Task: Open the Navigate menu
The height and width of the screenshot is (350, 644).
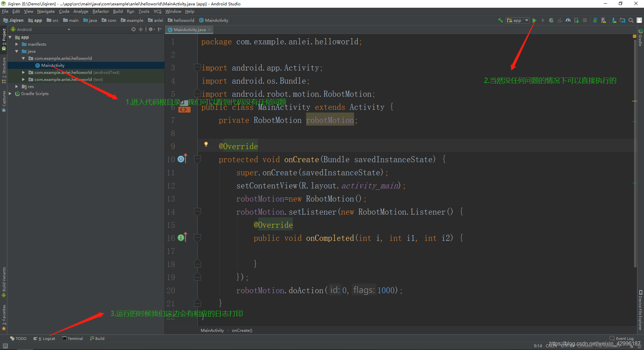Action: 46,11
